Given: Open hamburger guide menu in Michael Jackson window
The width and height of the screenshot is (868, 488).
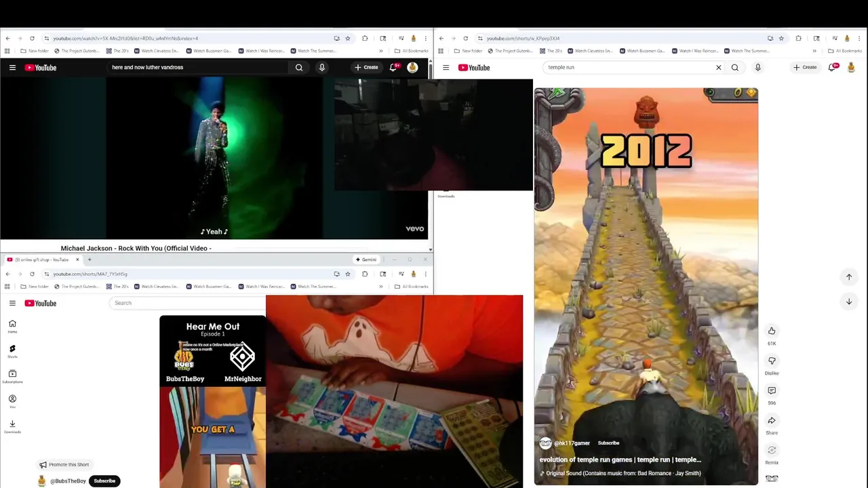Looking at the screenshot, I should (x=12, y=67).
